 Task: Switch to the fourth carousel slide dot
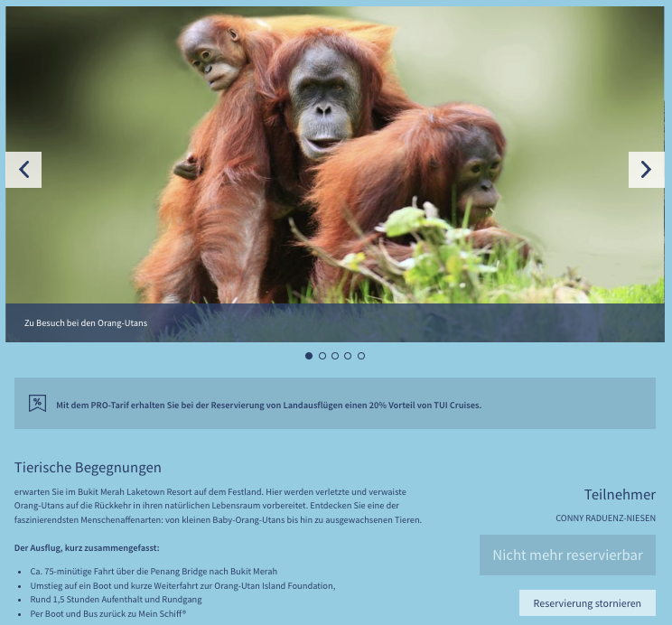348,356
